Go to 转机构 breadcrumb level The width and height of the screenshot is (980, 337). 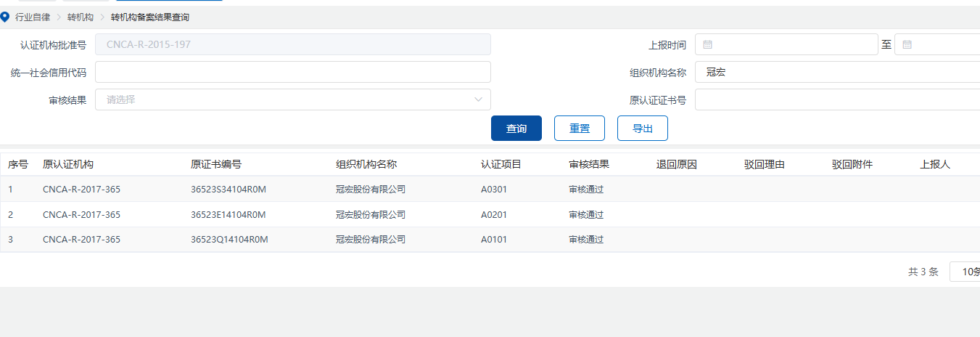click(80, 17)
